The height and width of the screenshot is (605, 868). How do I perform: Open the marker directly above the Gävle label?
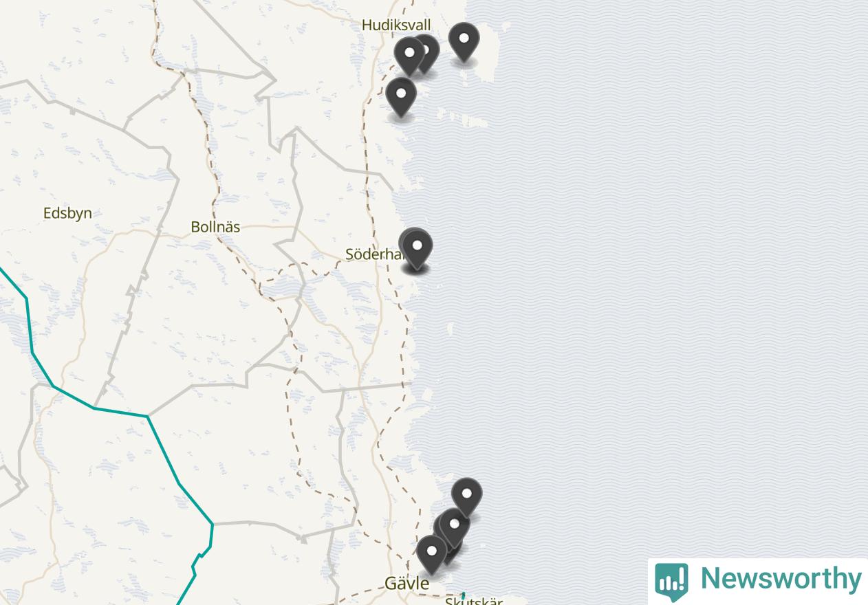click(431, 555)
